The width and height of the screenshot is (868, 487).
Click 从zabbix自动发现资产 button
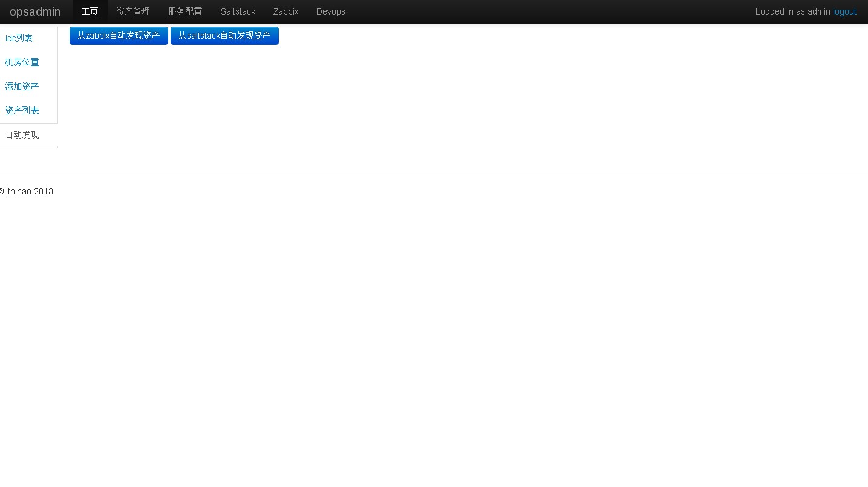coord(119,36)
